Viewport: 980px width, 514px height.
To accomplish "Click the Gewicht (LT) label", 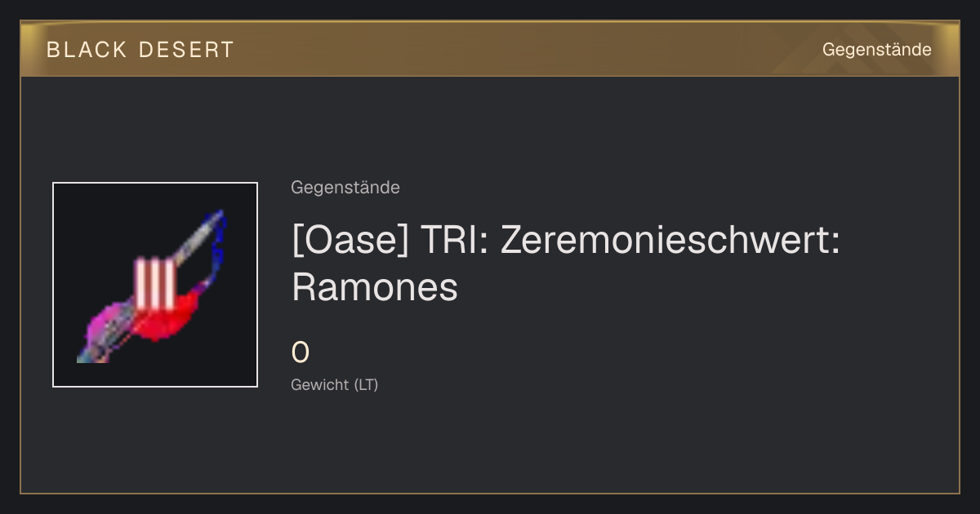I will click(x=335, y=385).
